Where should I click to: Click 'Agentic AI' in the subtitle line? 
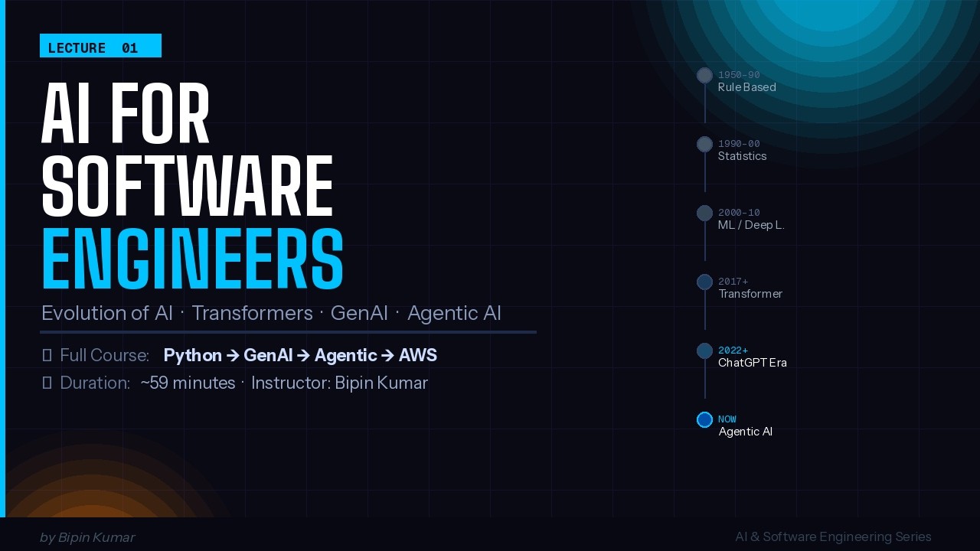coord(454,313)
